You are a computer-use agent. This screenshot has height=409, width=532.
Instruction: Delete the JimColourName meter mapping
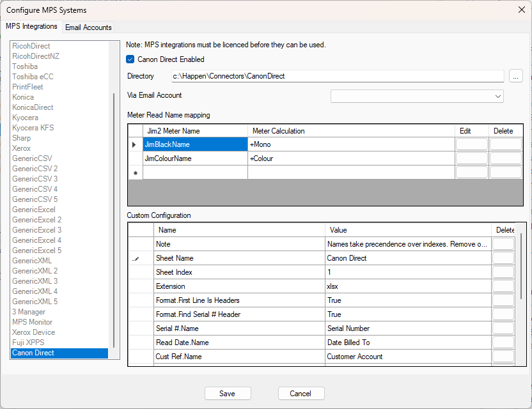tap(506, 158)
